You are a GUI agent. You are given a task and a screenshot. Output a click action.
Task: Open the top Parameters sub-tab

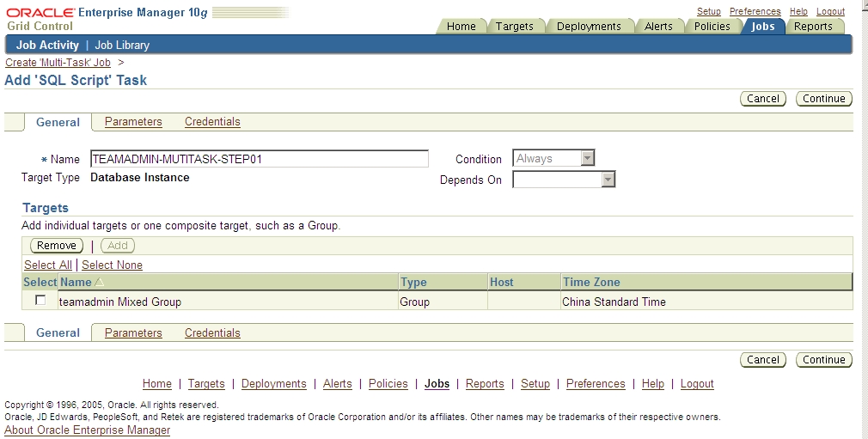tap(133, 122)
